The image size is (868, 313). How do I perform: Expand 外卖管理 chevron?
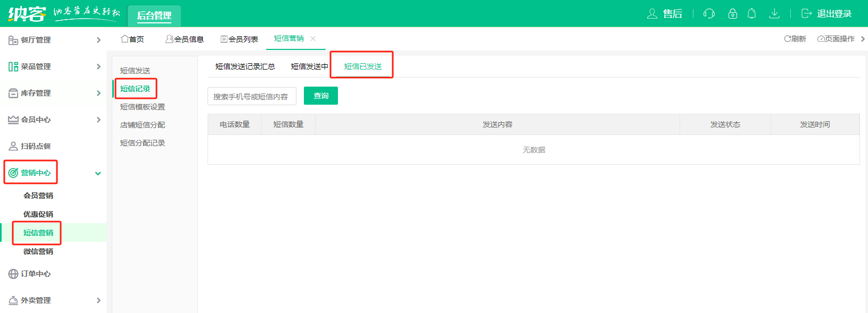[98, 300]
